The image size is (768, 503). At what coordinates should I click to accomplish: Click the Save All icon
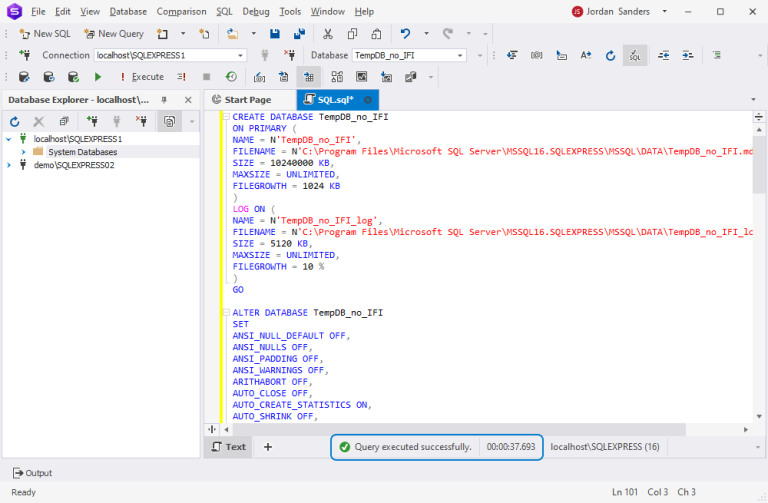click(299, 34)
